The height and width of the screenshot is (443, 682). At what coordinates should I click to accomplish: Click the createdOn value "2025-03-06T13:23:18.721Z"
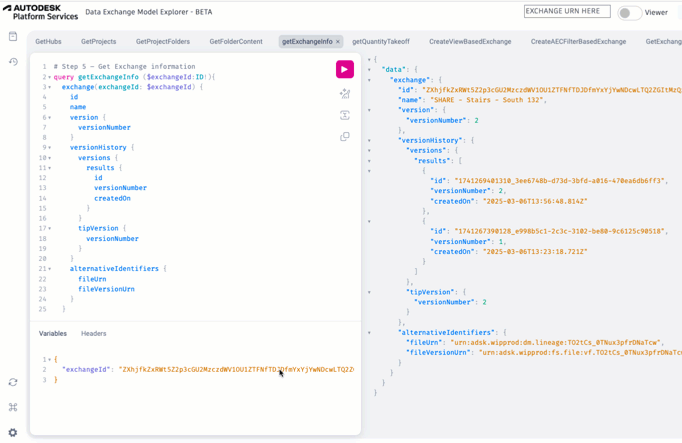[x=535, y=252]
